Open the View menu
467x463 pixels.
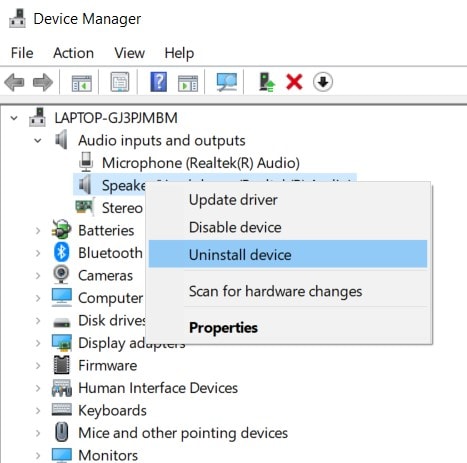pyautogui.click(x=130, y=53)
